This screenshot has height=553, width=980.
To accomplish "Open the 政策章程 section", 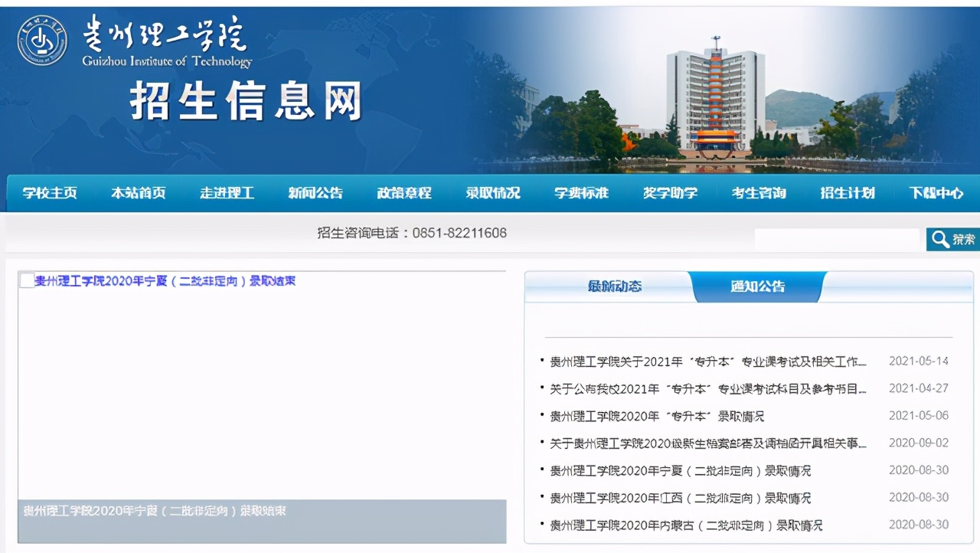I will coord(403,193).
